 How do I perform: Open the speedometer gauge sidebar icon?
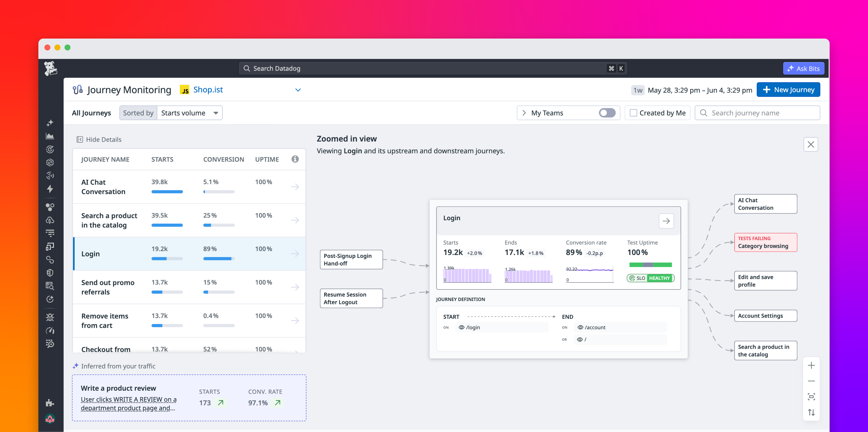coord(50,331)
